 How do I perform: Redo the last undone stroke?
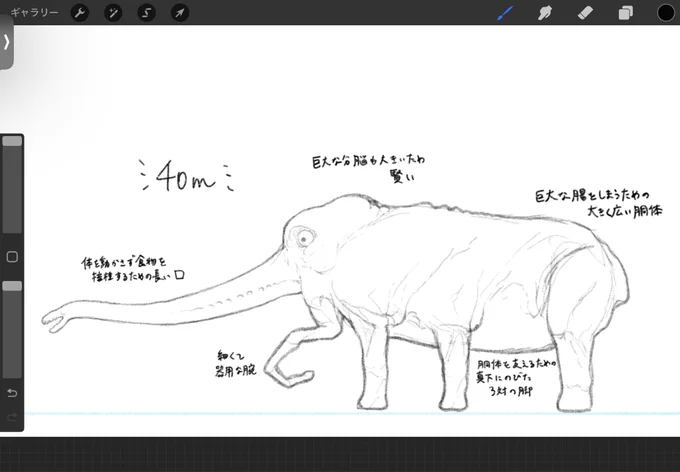12,417
